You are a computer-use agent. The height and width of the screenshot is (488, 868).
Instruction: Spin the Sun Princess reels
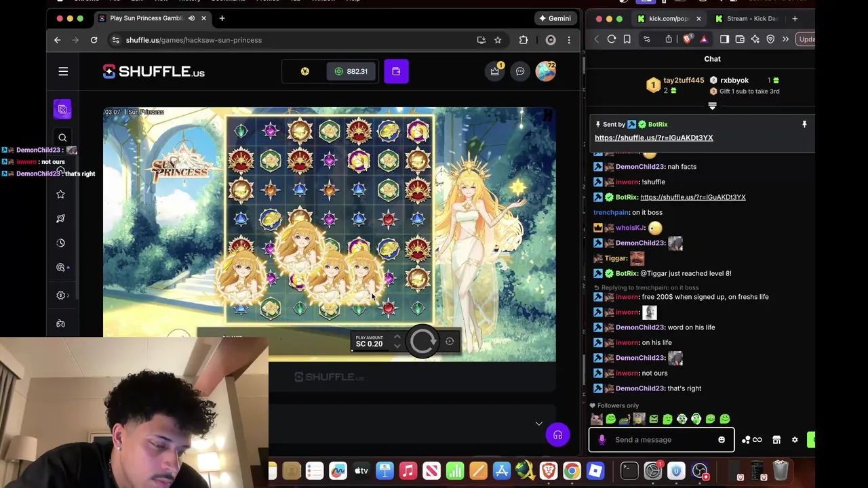422,341
